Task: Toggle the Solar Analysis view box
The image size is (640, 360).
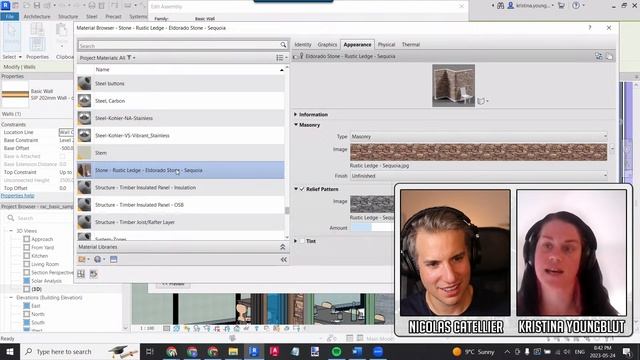Action: pyautogui.click(x=27, y=281)
